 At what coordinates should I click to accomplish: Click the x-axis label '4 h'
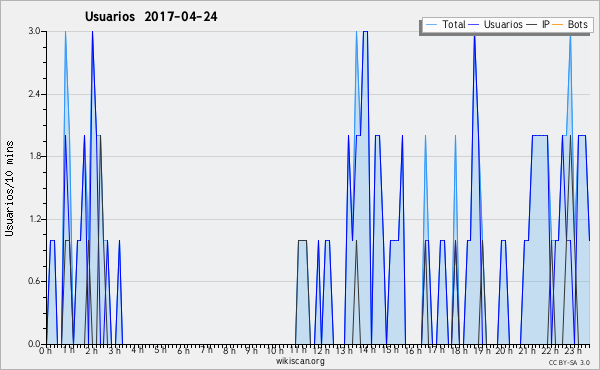point(137,350)
